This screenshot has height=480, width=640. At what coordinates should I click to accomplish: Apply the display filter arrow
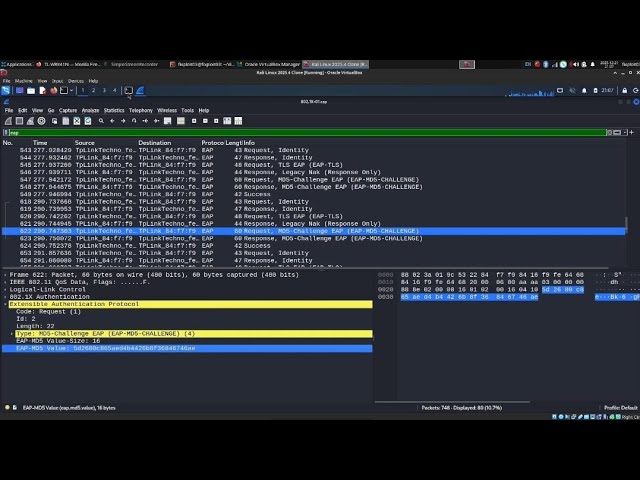coord(617,132)
